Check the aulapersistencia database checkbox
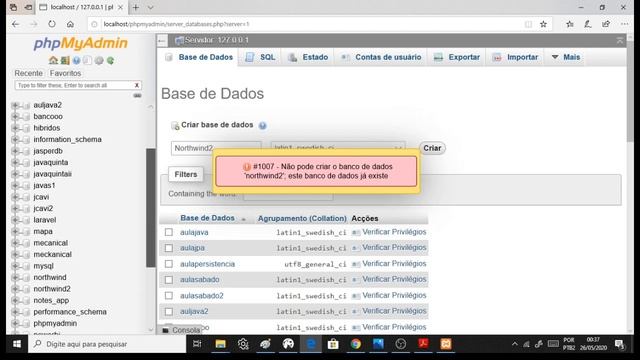 (169, 264)
